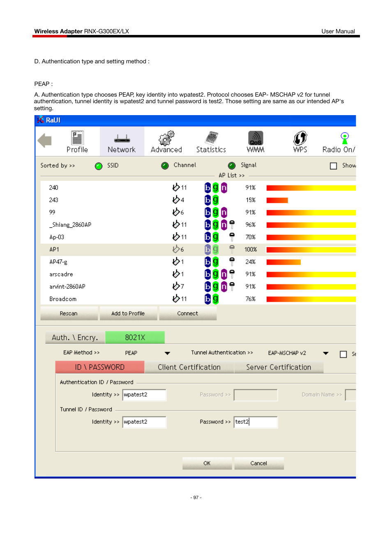Switch to the 8021X tab
The image size is (392, 555).
tap(135, 338)
